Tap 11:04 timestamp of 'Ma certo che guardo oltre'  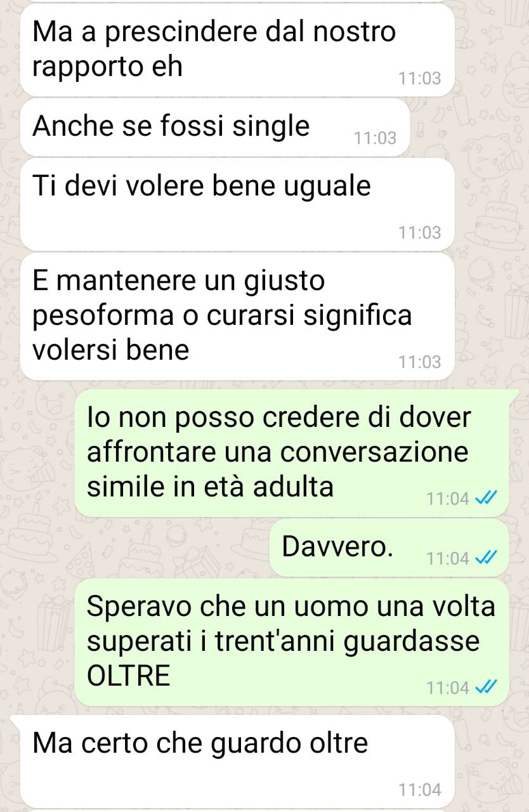(x=419, y=790)
